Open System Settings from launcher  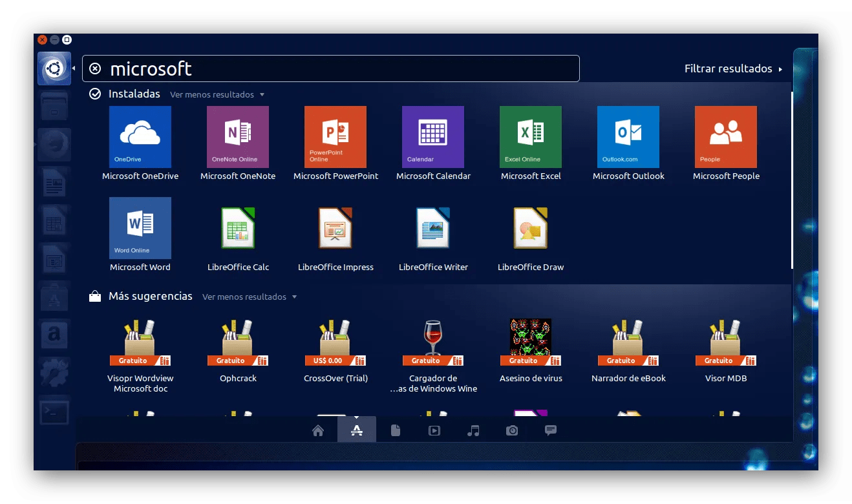pyautogui.click(x=54, y=373)
